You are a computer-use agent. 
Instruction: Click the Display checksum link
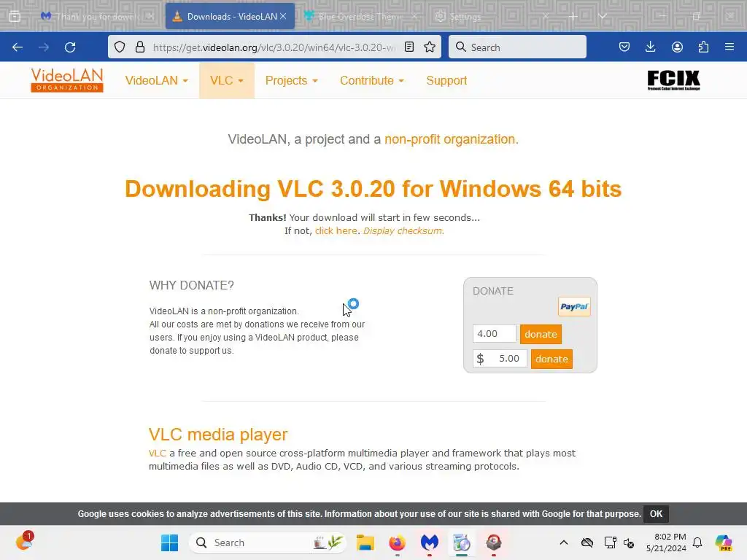[403, 230]
